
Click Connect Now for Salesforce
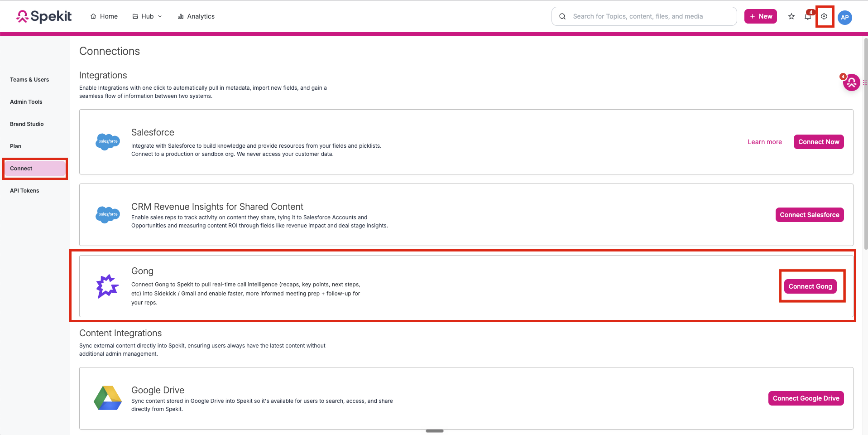click(819, 142)
